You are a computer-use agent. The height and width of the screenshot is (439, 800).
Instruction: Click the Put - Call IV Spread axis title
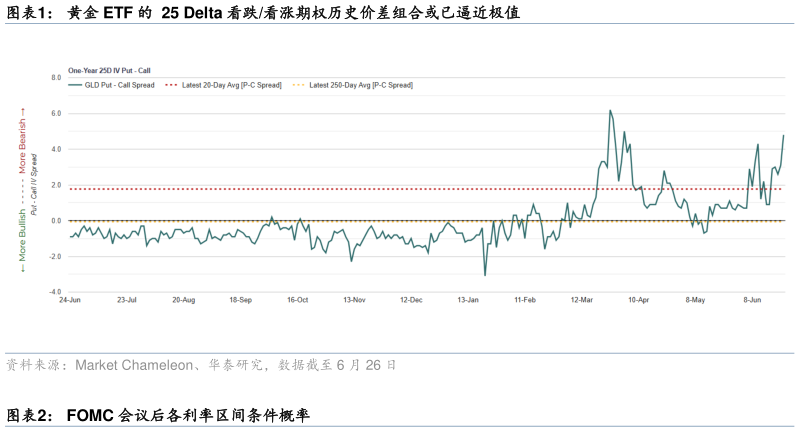(x=34, y=184)
